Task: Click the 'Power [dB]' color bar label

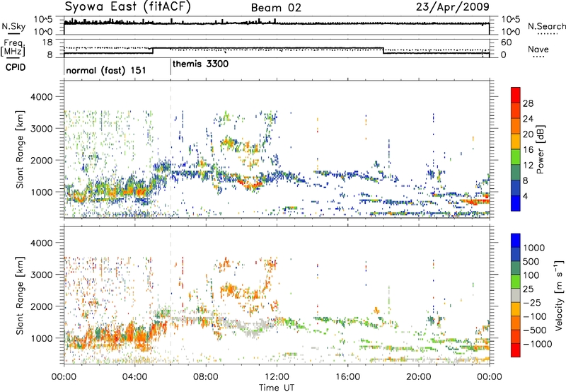Action: pos(540,149)
